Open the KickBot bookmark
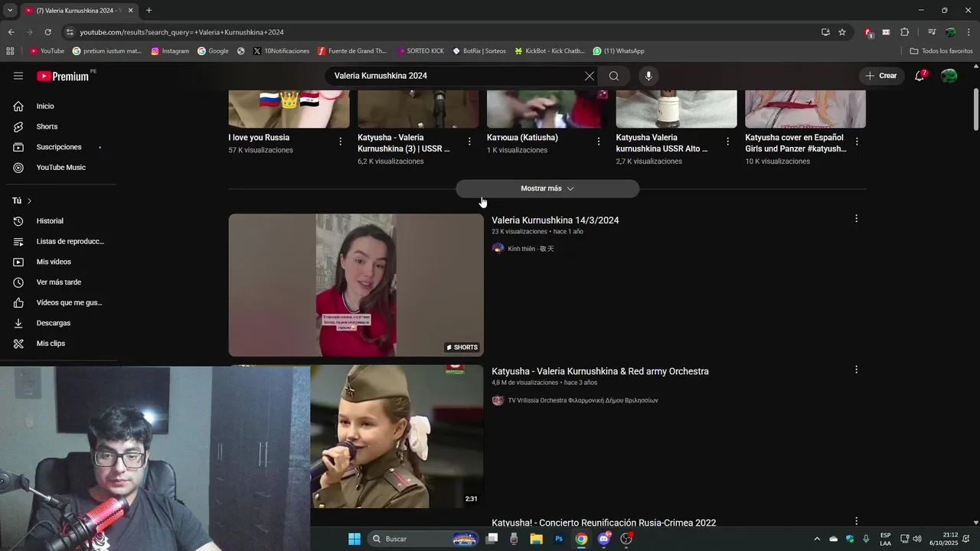980x551 pixels. tap(550, 51)
